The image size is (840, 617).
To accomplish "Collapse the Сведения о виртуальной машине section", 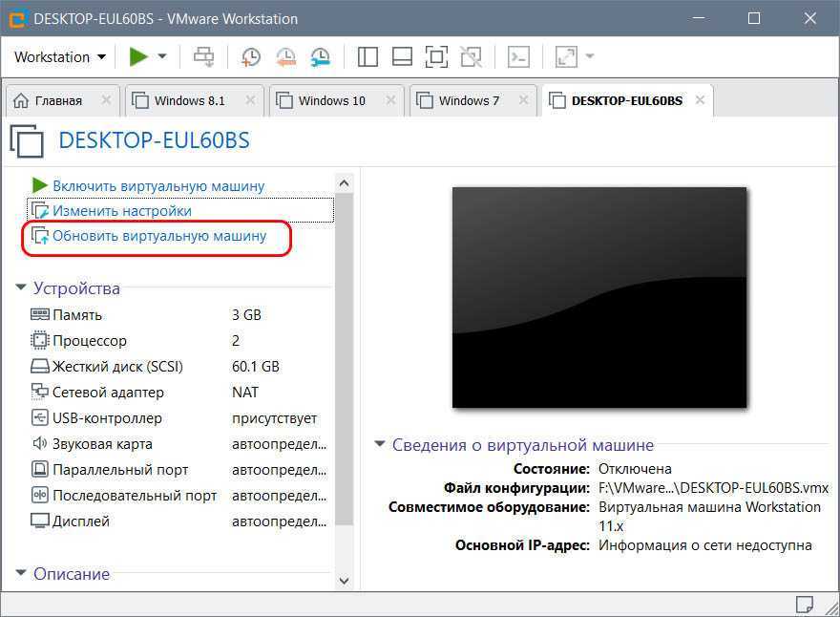I will pyautogui.click(x=380, y=445).
